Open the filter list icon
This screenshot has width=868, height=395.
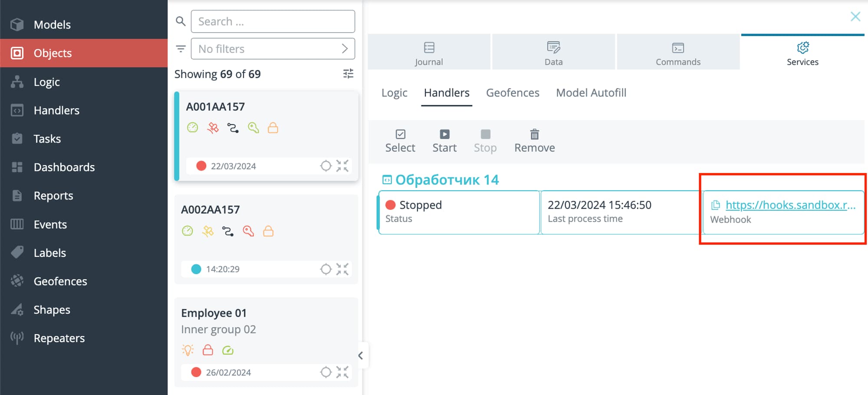tap(181, 49)
